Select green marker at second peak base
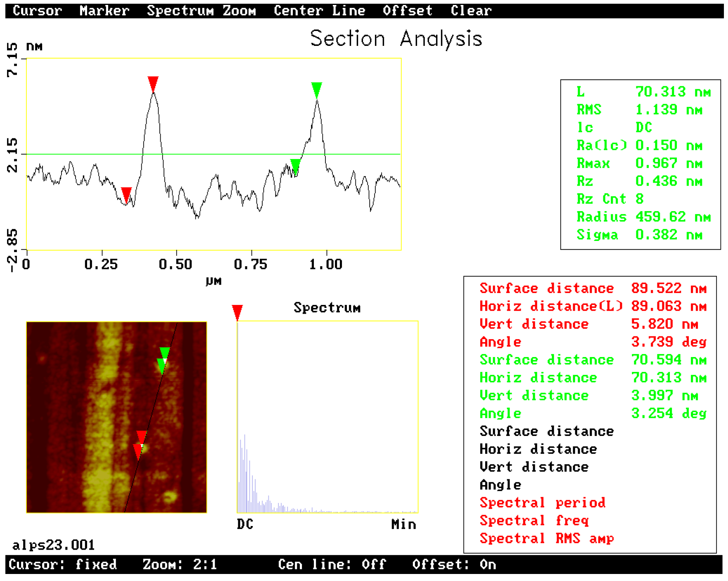The image size is (728, 581). [295, 166]
